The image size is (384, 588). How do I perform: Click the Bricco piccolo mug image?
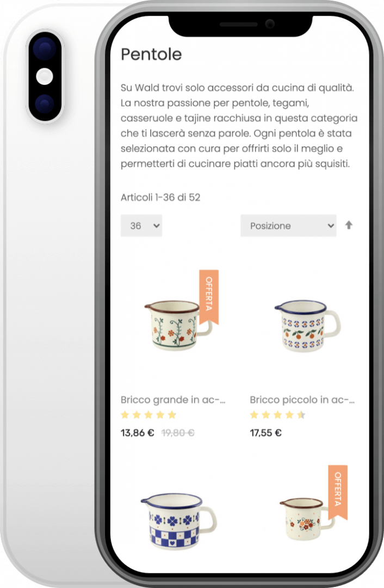[307, 325]
